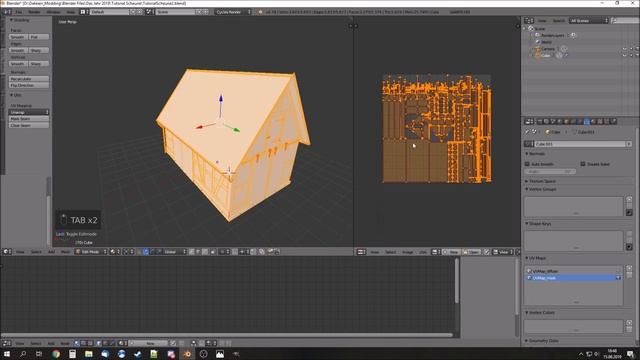Click the Recalculate normals button
The height and width of the screenshot is (360, 640).
pos(29,79)
